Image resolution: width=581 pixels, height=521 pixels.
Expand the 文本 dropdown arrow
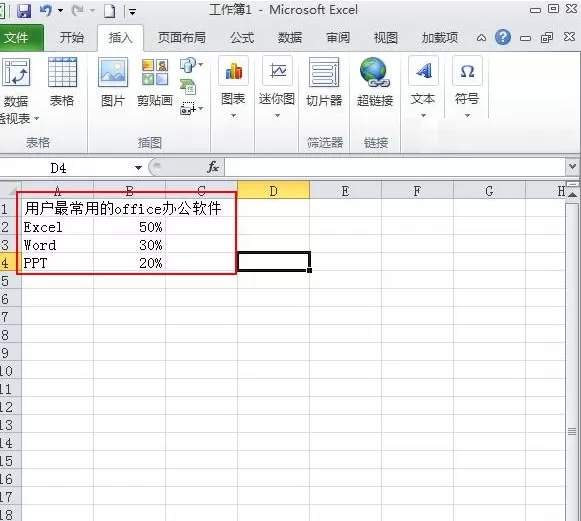pos(423,116)
